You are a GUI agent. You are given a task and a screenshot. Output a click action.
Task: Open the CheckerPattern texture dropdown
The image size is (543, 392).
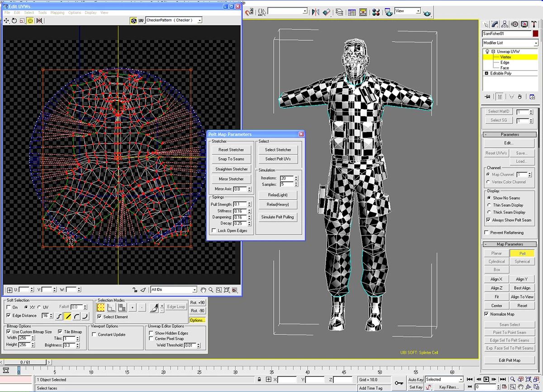click(174, 20)
